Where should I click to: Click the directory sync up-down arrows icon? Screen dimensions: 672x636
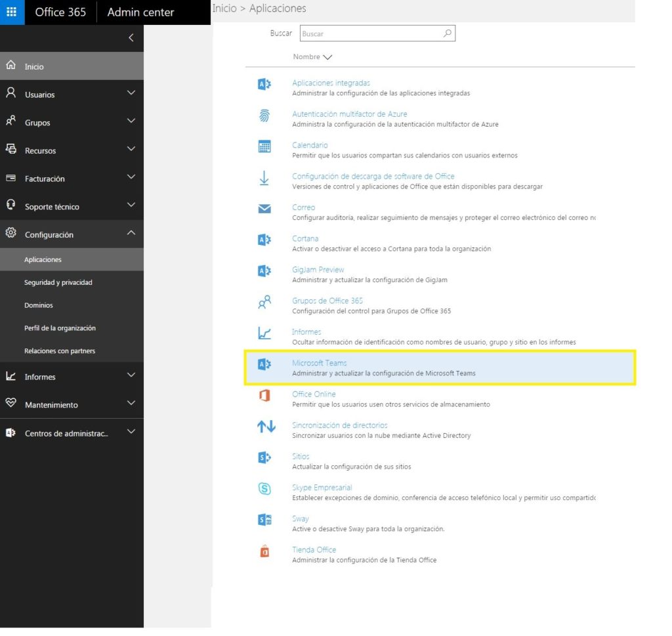(266, 427)
